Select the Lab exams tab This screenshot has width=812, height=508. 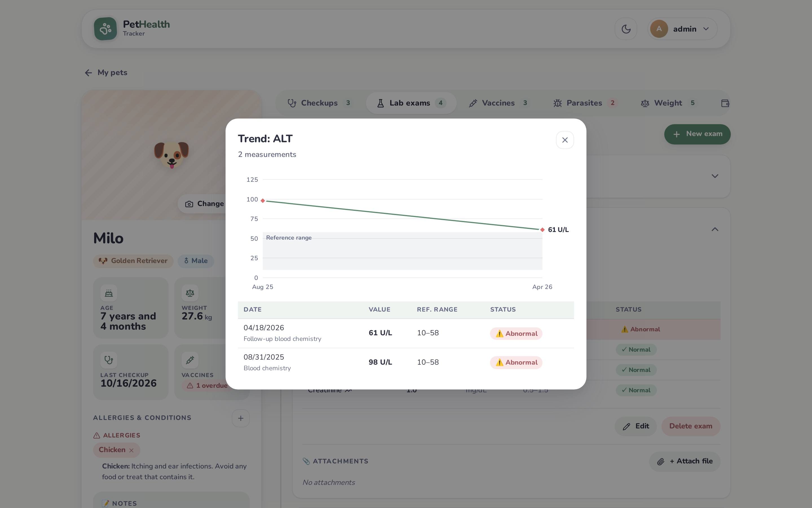coord(411,103)
